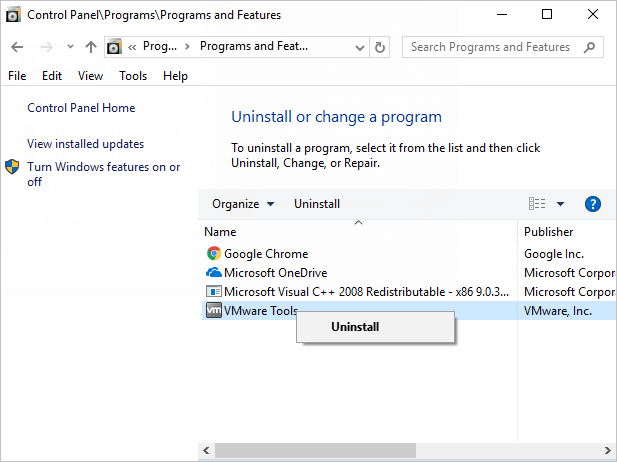Click the scrollbar right arrow

click(x=608, y=450)
